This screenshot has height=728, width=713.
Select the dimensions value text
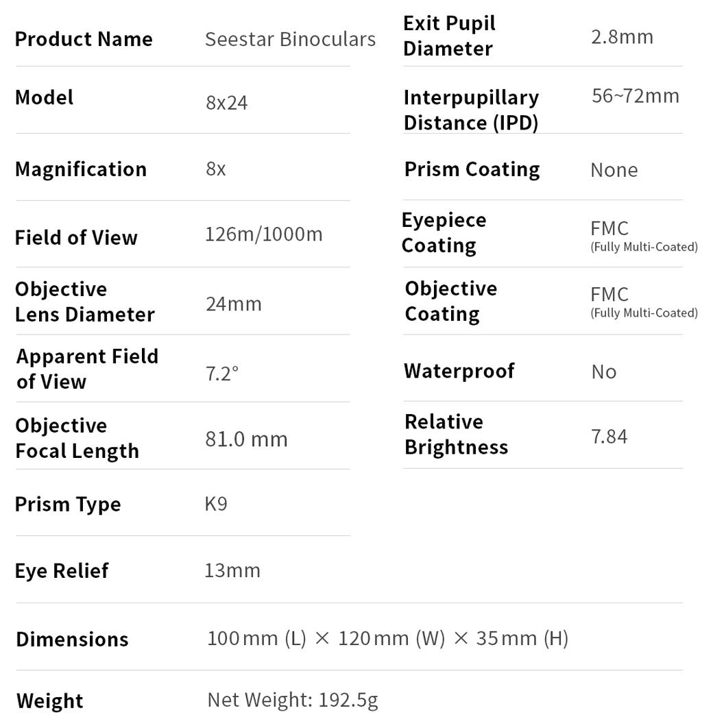pos(387,638)
